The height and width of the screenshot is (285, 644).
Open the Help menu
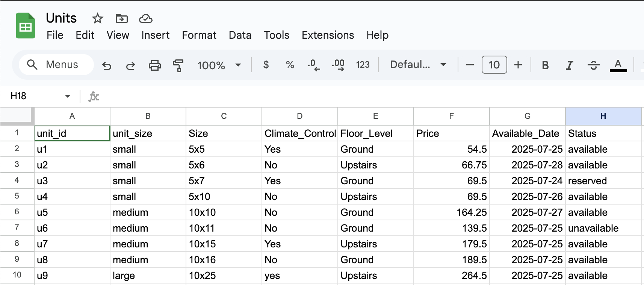pyautogui.click(x=377, y=35)
